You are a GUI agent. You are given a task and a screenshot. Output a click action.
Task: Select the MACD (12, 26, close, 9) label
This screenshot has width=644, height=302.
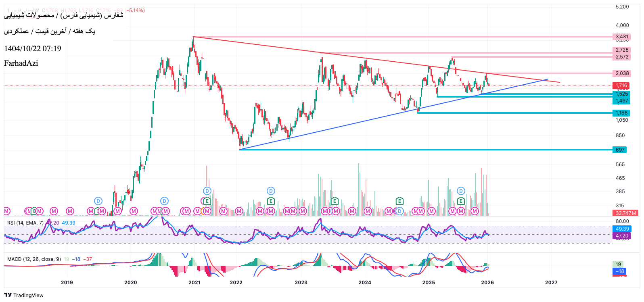(34, 259)
